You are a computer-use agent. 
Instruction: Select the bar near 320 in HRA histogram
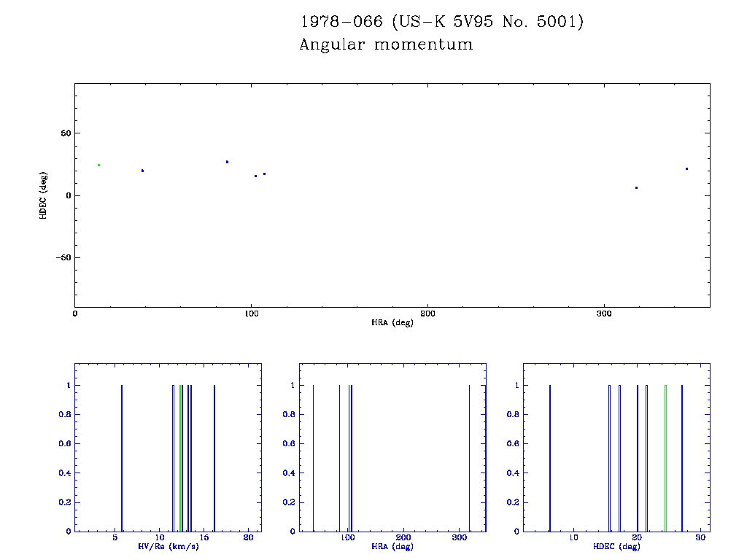(x=469, y=458)
